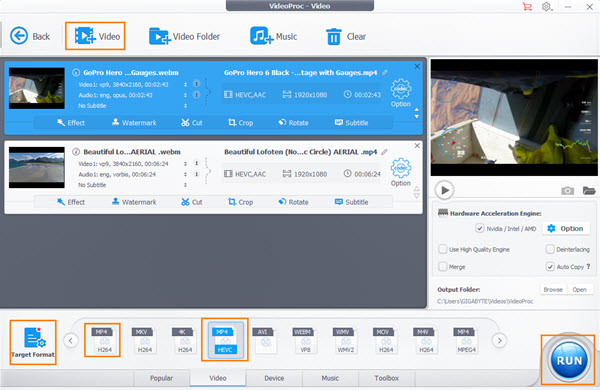Add Music files
600x390 pixels.
click(x=273, y=36)
